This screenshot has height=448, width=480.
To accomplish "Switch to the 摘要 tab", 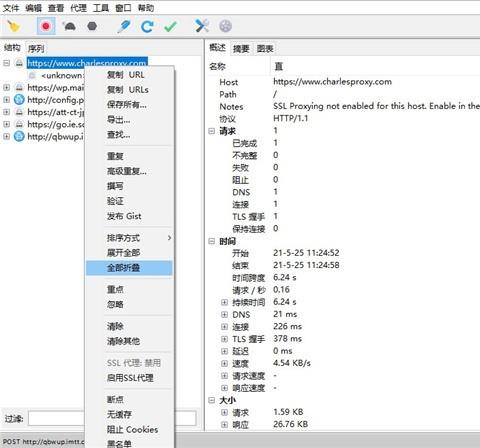I will click(x=241, y=49).
